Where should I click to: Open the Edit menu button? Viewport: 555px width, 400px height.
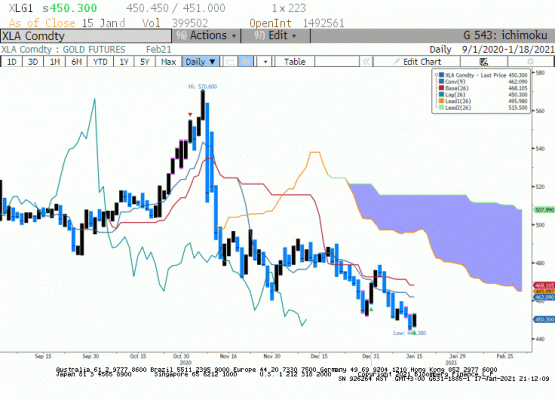point(275,35)
